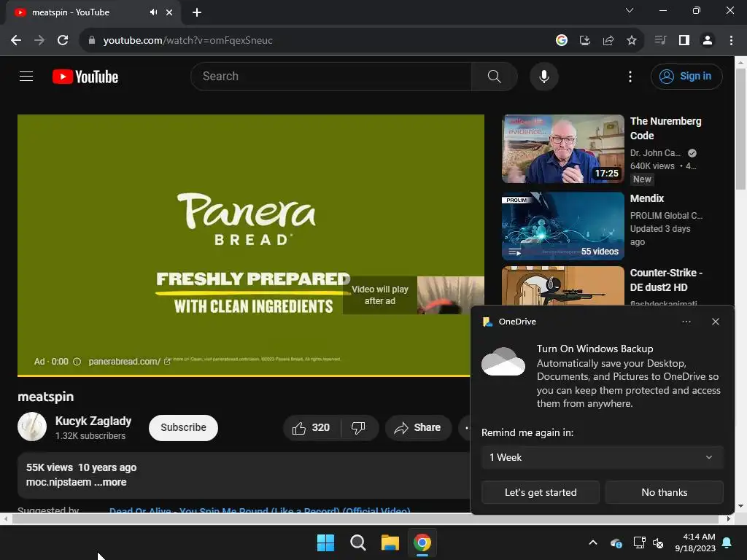Click the muted volume tray icon
747x560 pixels.
658,542
